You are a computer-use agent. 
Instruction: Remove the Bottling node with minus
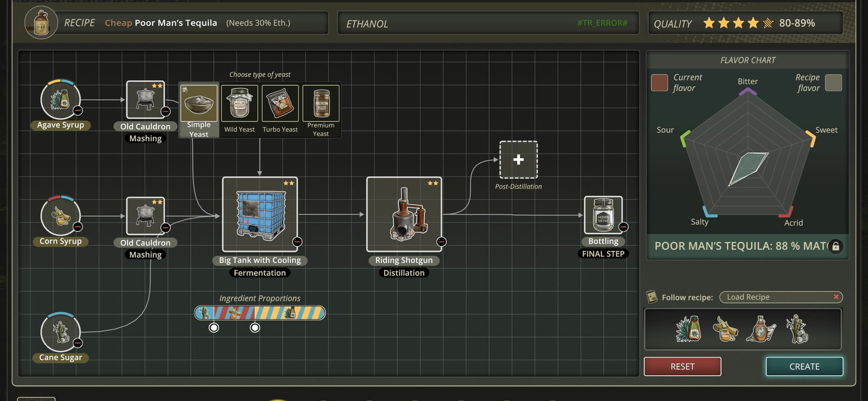(623, 227)
